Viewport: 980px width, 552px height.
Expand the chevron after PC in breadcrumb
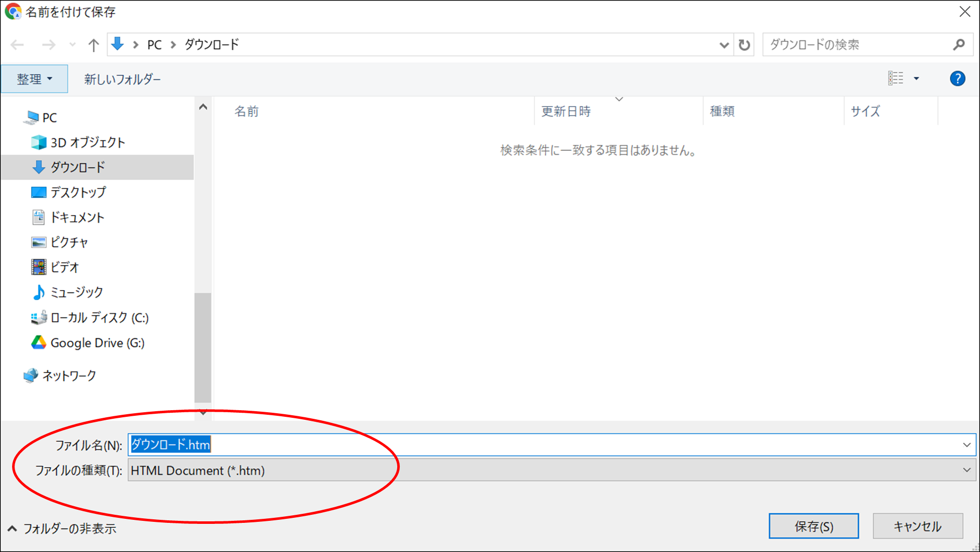[x=173, y=45]
